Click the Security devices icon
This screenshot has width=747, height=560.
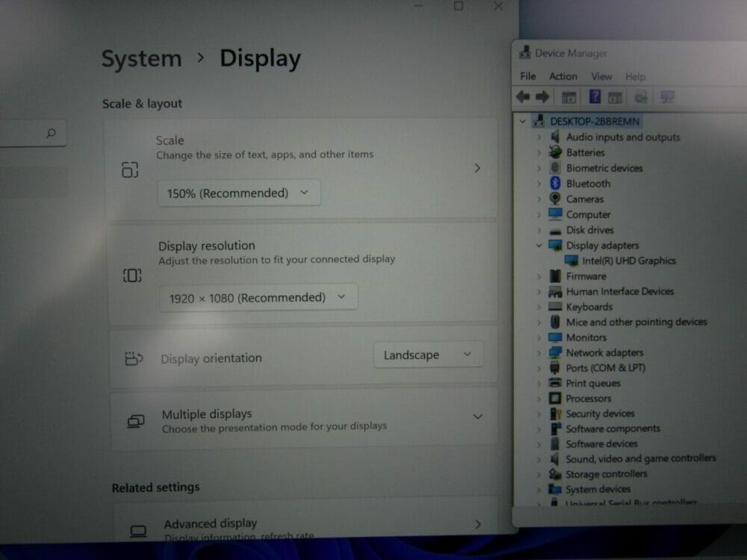pyautogui.click(x=556, y=414)
